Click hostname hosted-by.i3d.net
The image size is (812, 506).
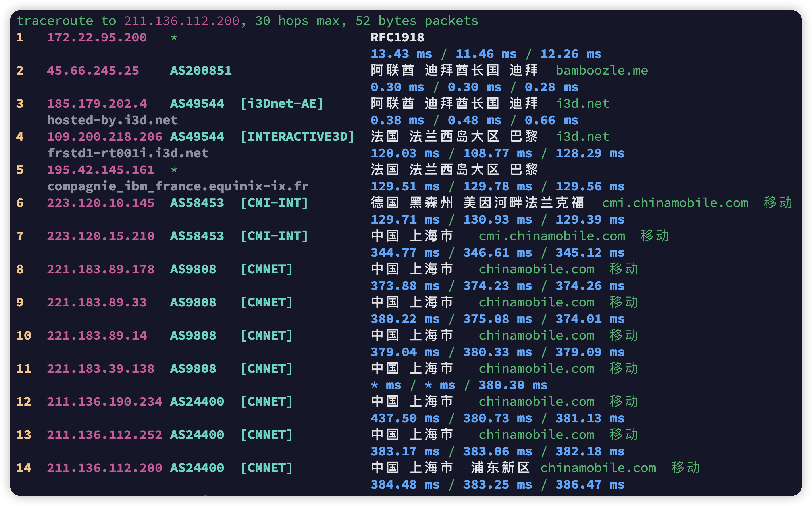tap(112, 120)
